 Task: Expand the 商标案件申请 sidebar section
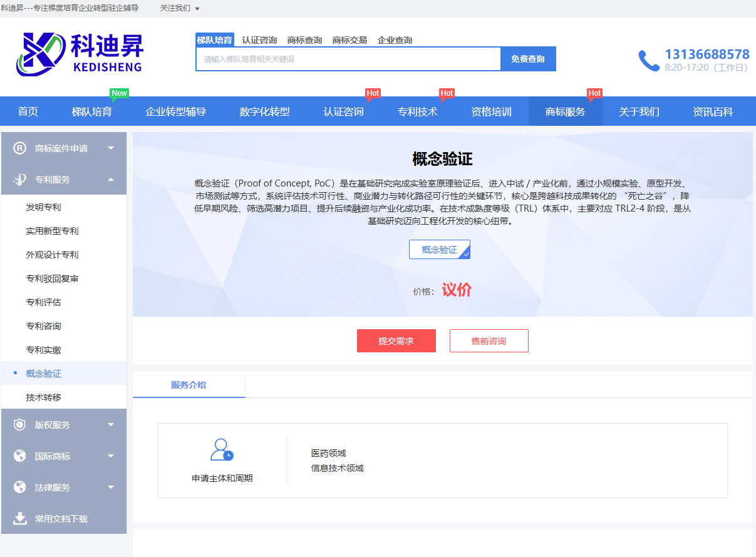[x=111, y=148]
